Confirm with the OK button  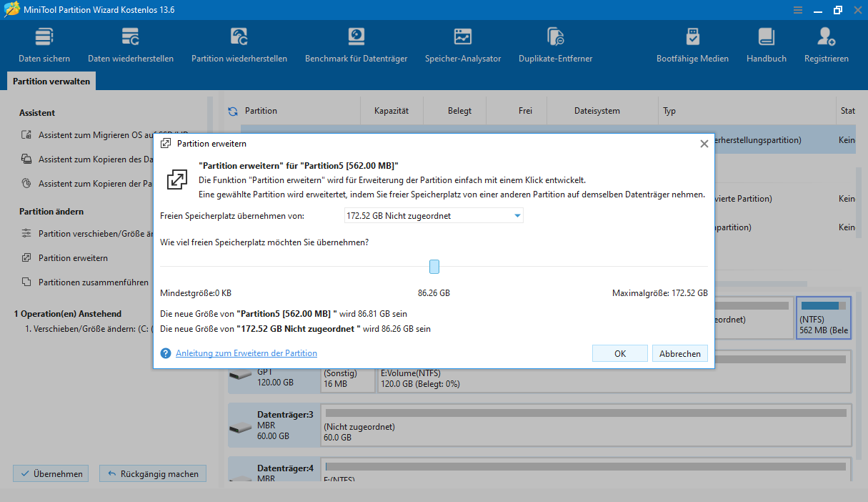(x=620, y=353)
